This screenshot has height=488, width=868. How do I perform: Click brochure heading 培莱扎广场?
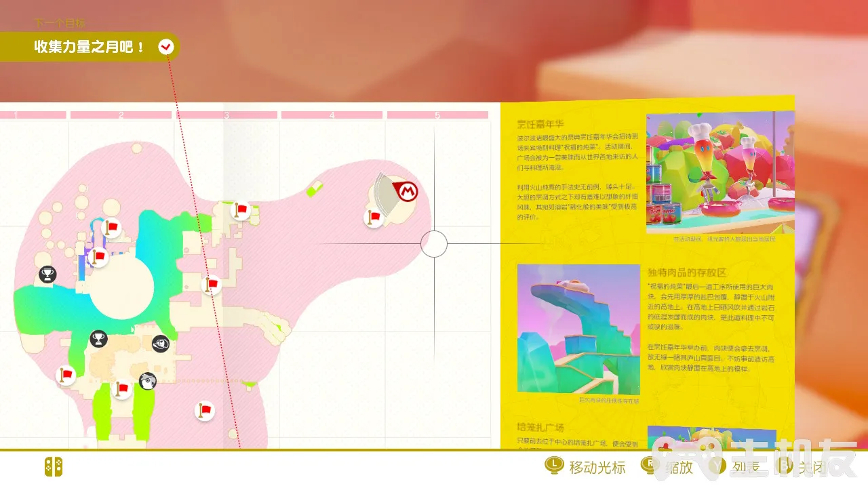[540, 428]
